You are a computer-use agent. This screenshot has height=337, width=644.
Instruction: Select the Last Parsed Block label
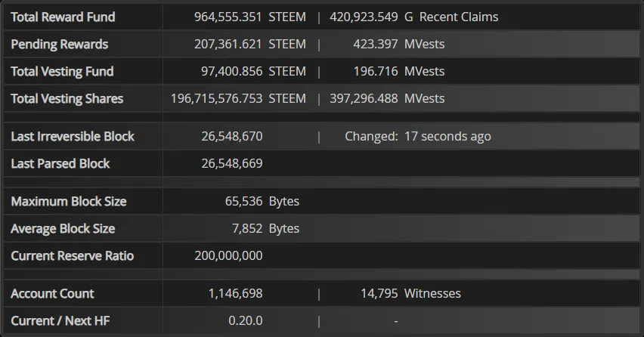point(60,163)
